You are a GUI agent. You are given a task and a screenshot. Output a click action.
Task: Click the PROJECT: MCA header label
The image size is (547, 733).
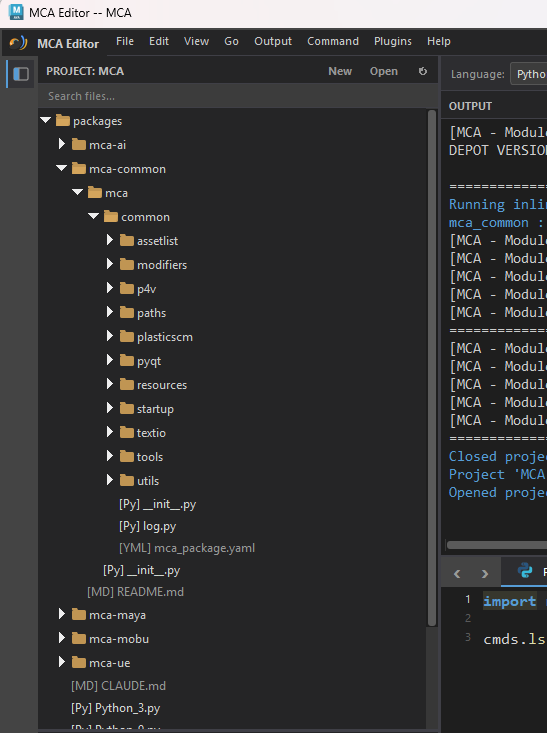point(85,72)
